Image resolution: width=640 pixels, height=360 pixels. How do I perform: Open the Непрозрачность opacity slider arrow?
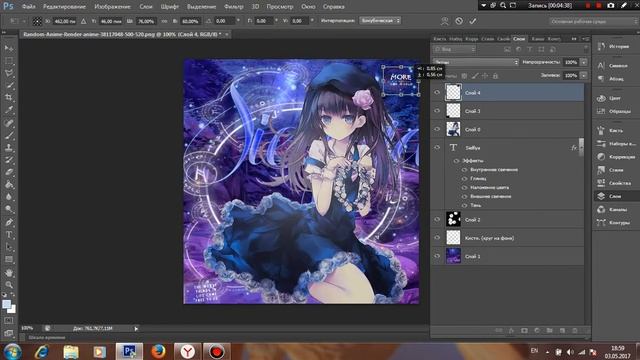click(x=584, y=62)
